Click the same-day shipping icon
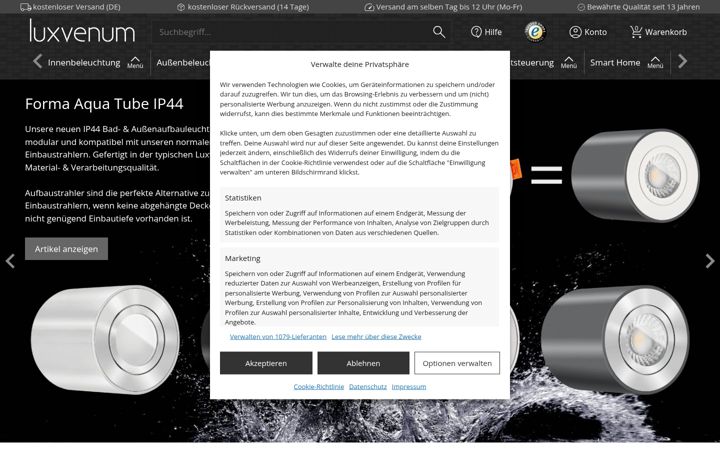This screenshot has height=450, width=720. pyautogui.click(x=369, y=7)
